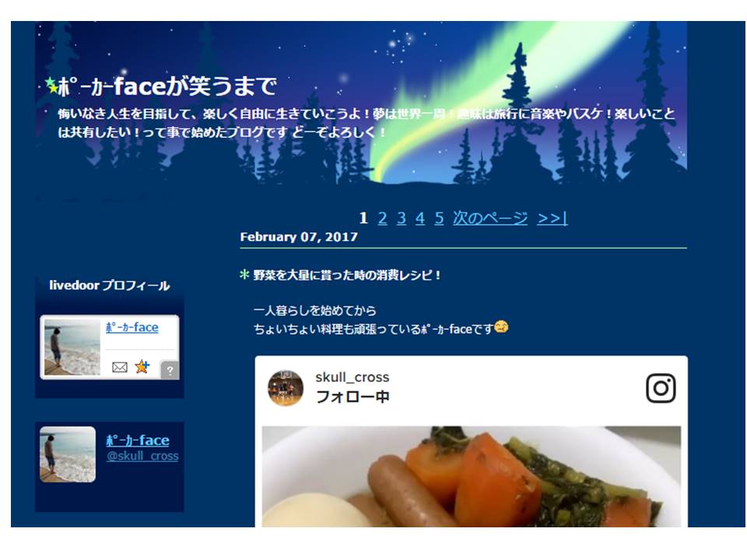
Task: Click the star add-favorite icon
Action: click(x=142, y=366)
